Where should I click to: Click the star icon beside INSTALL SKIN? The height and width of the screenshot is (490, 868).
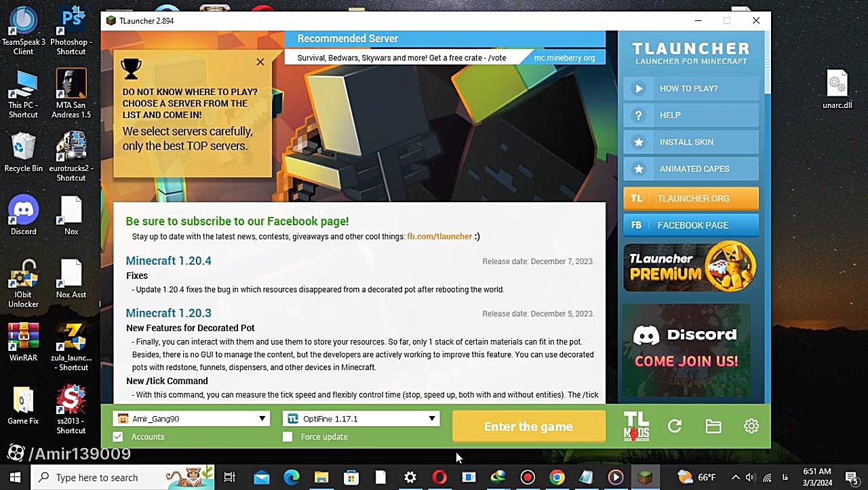[639, 142]
